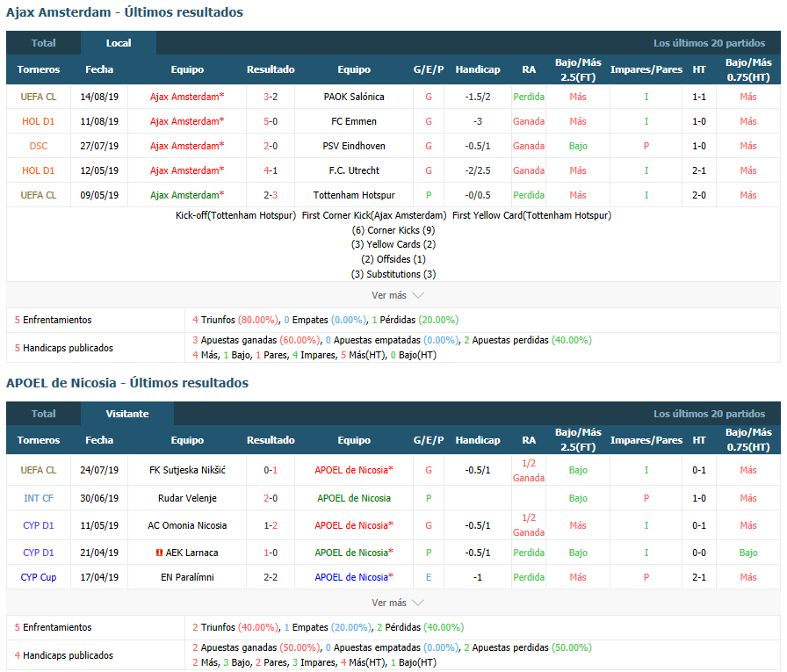The image size is (787, 672).
Task: Switch to the Total tab in the Ajax section
Action: tap(44, 43)
